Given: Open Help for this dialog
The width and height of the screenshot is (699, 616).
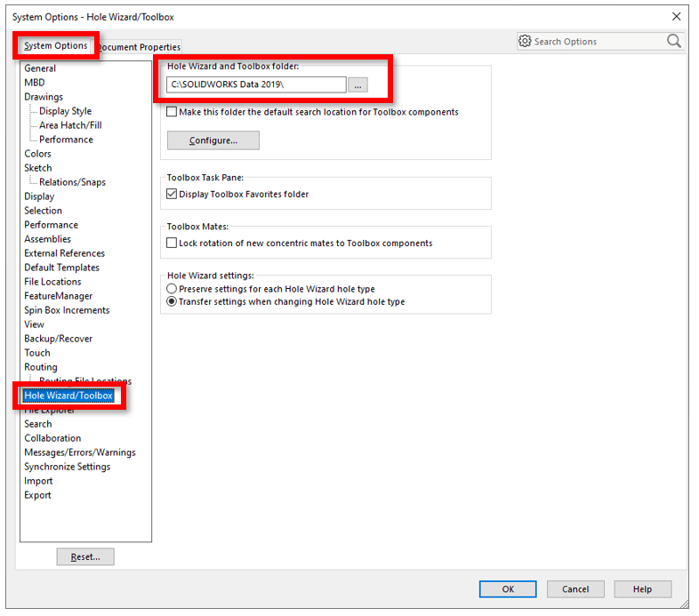Looking at the screenshot, I should tap(643, 588).
